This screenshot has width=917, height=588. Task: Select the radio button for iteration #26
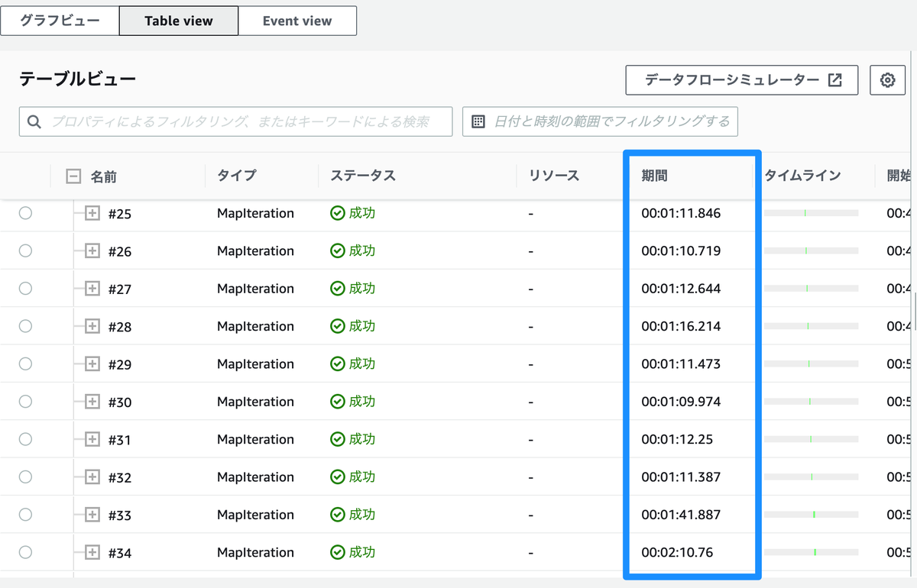(x=24, y=250)
